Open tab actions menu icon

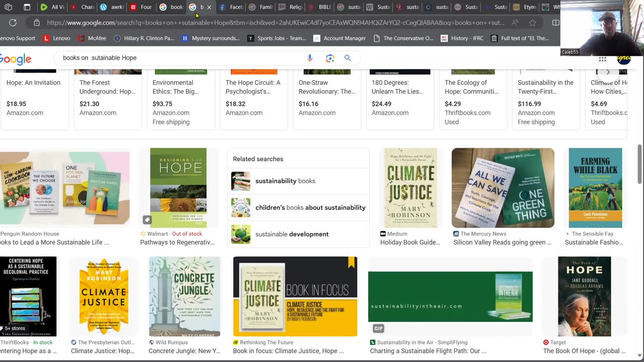[27, 7]
